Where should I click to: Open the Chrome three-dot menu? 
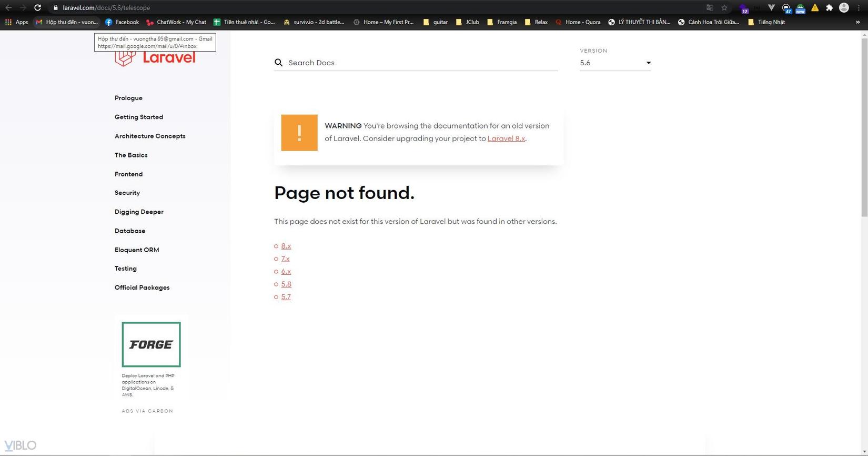[x=859, y=7]
